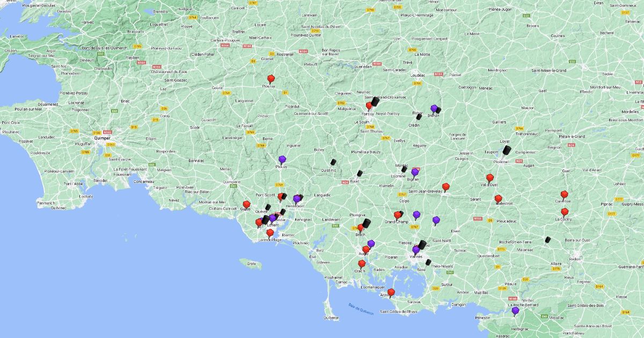
Task: Click the Quimper city label
Action: (102, 138)
